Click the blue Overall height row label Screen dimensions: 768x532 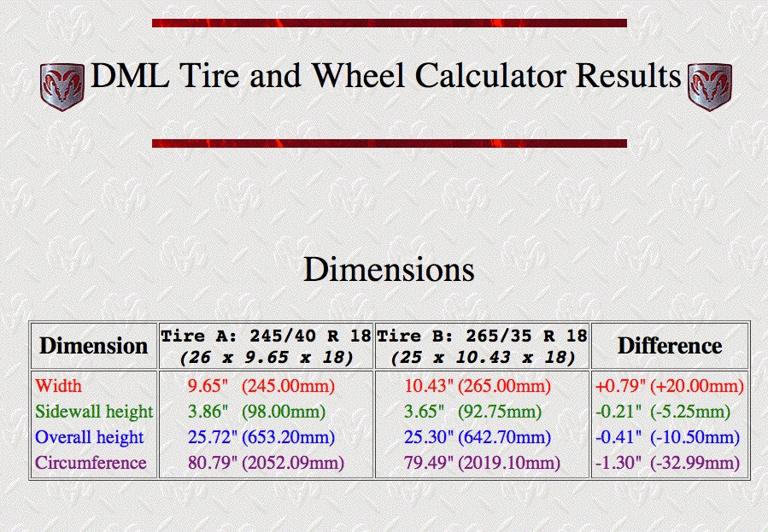tap(90, 437)
